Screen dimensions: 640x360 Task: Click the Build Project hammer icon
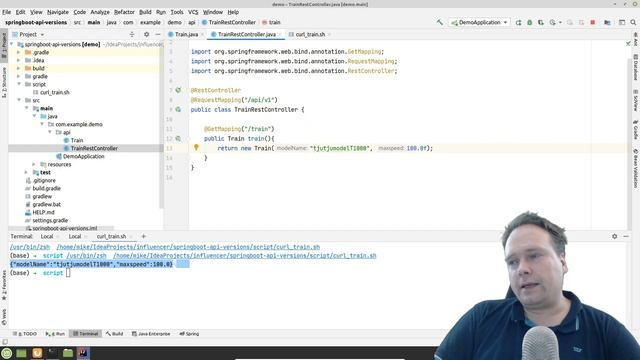pos(440,22)
